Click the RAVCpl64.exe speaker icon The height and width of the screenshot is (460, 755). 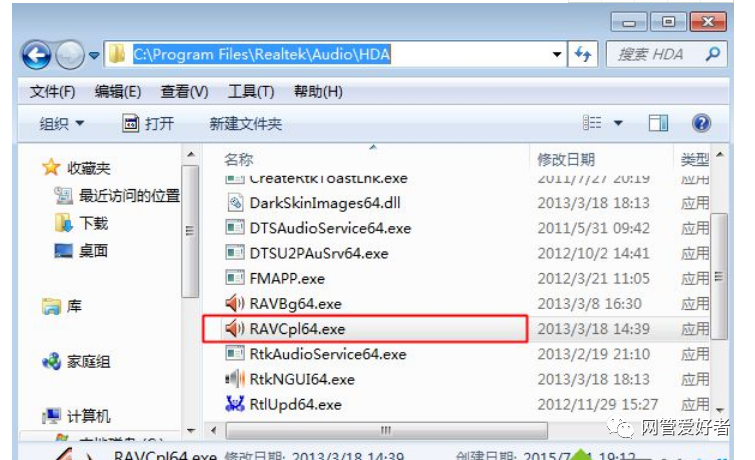(235, 329)
